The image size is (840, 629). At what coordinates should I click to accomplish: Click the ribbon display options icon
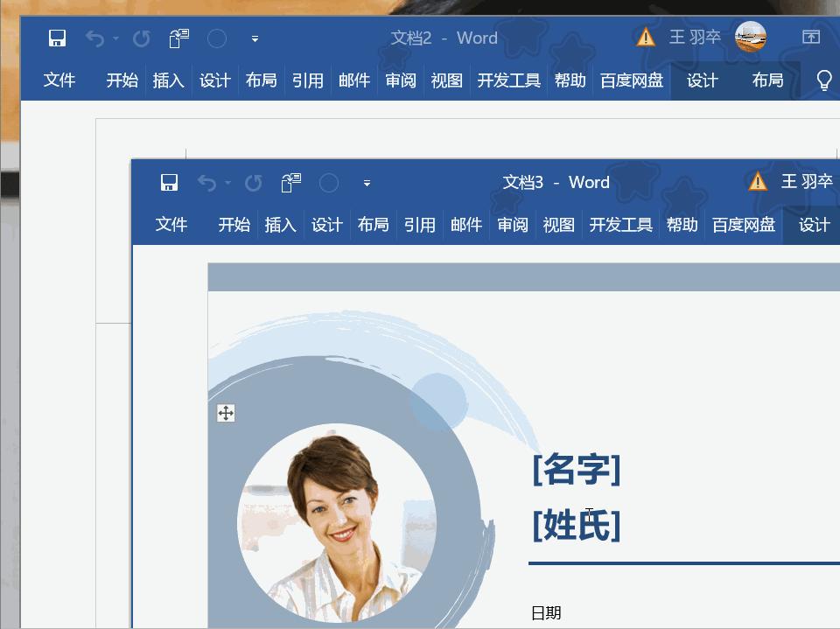pos(811,38)
